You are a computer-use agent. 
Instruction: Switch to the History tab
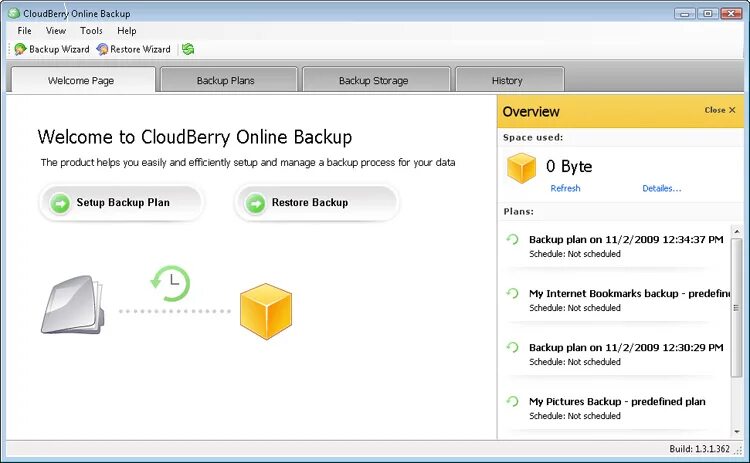510,80
